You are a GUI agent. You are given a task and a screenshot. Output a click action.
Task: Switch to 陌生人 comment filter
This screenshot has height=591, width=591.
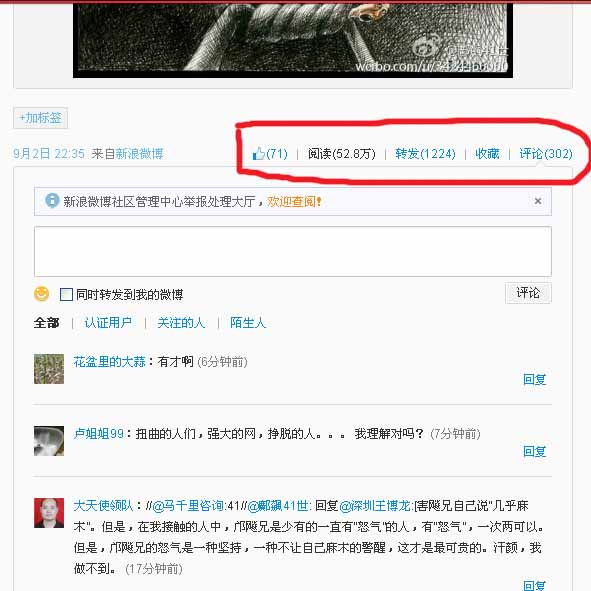coord(248,323)
